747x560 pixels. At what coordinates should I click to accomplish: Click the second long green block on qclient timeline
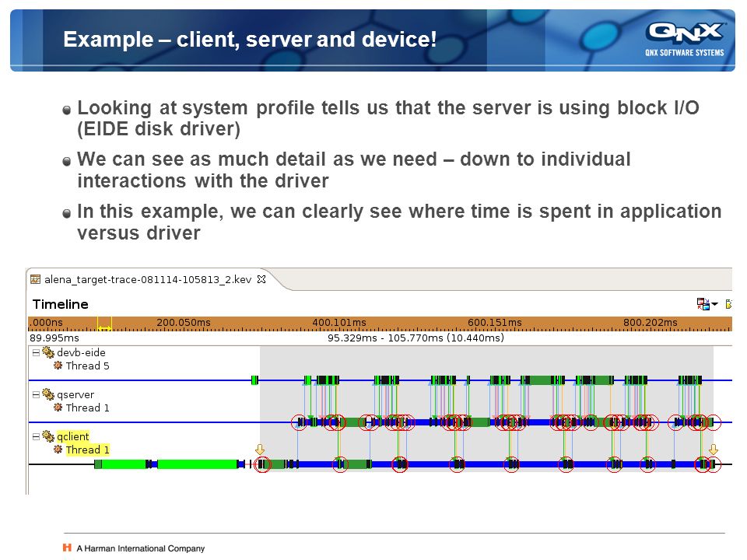coord(197,464)
